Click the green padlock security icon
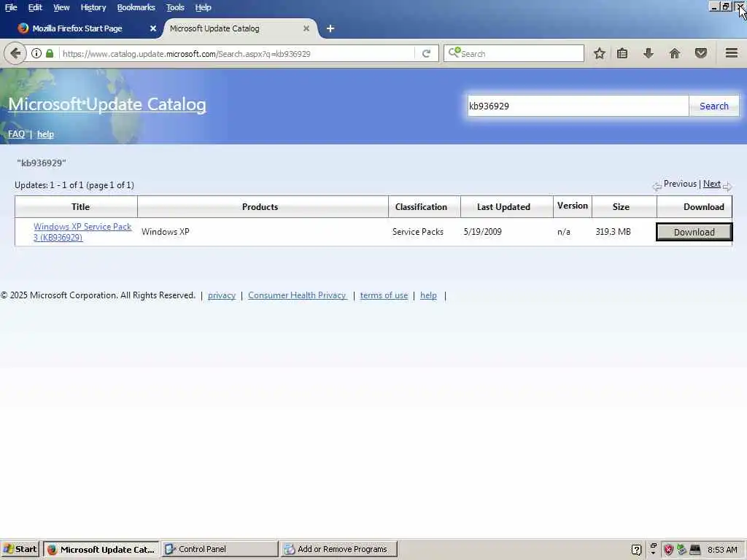Viewport: 747px width, 560px height. pos(50,53)
